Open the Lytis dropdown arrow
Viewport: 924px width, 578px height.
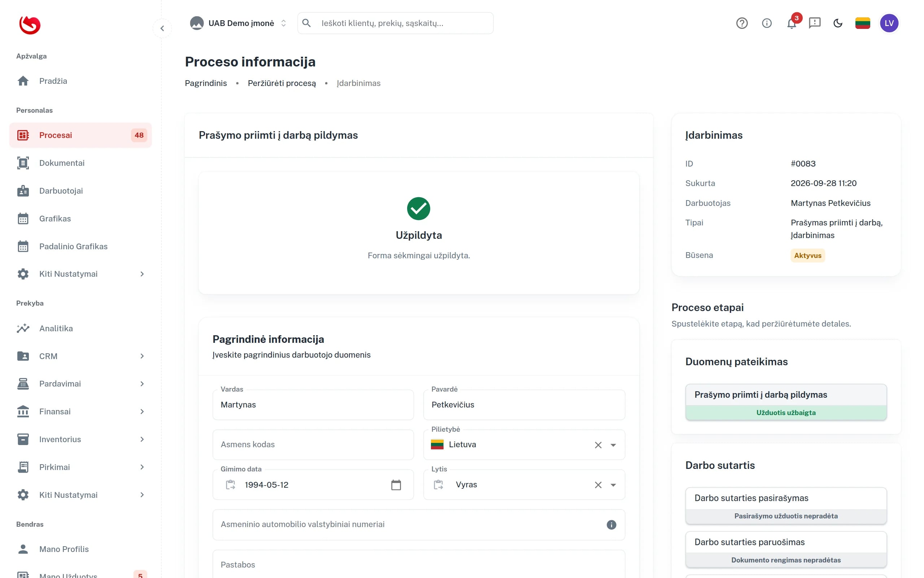[x=613, y=485]
